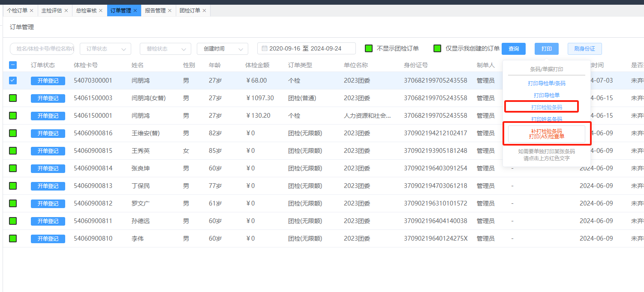The width and height of the screenshot is (644, 292).
Task: Close the 主检评估 tab
Action: 66,11
